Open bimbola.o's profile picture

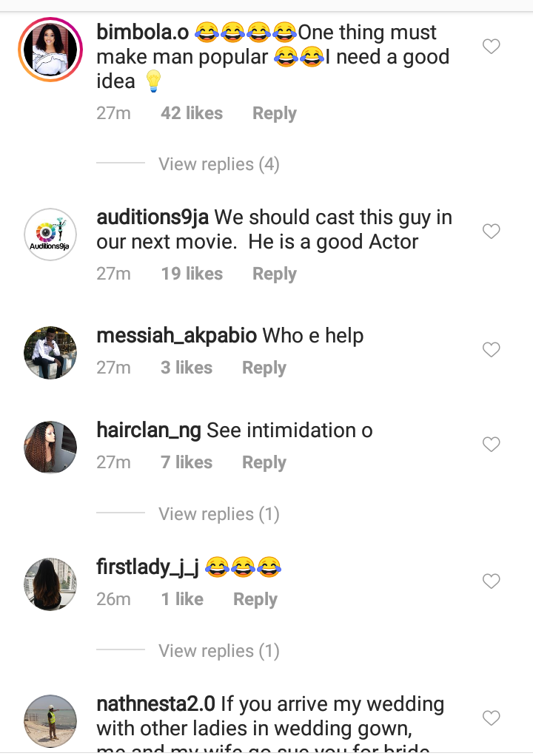pos(50,50)
